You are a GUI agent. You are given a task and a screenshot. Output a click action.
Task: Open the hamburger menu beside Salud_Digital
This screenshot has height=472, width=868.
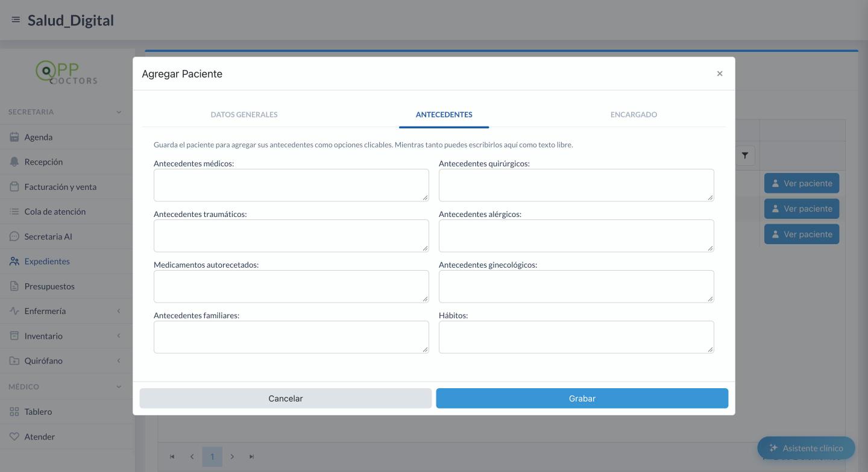[x=16, y=20]
